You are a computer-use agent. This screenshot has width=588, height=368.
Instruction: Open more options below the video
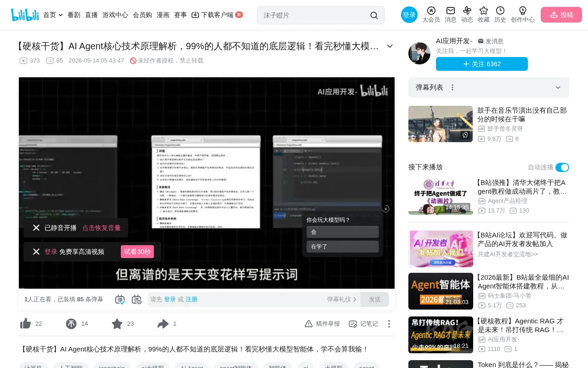pyautogui.click(x=389, y=324)
